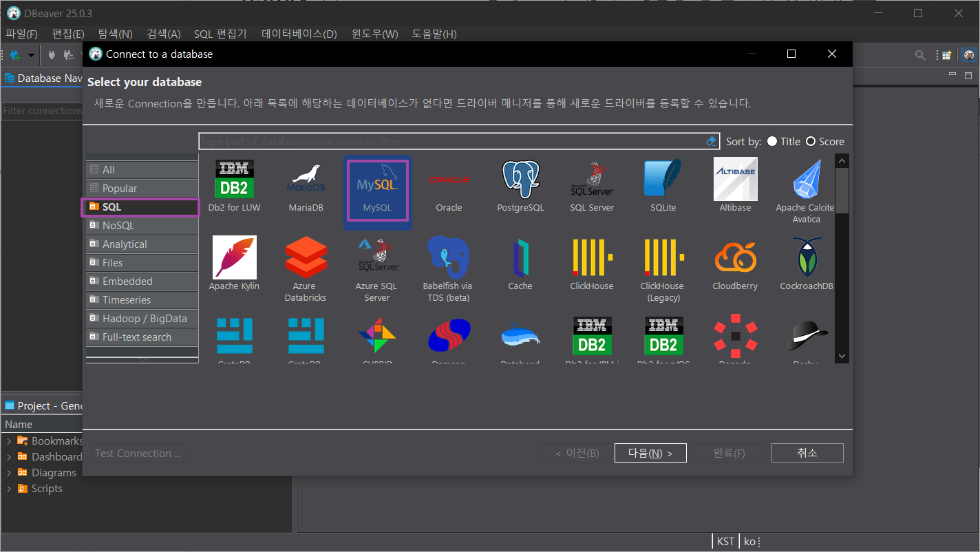The height and width of the screenshot is (552, 980).
Task: Open the 데이터베이스(D) menu
Action: (x=299, y=34)
